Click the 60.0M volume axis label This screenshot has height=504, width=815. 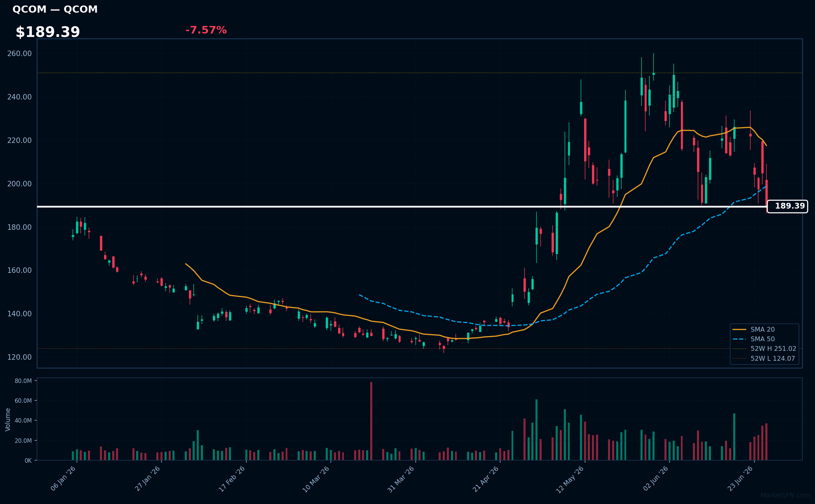click(23, 401)
